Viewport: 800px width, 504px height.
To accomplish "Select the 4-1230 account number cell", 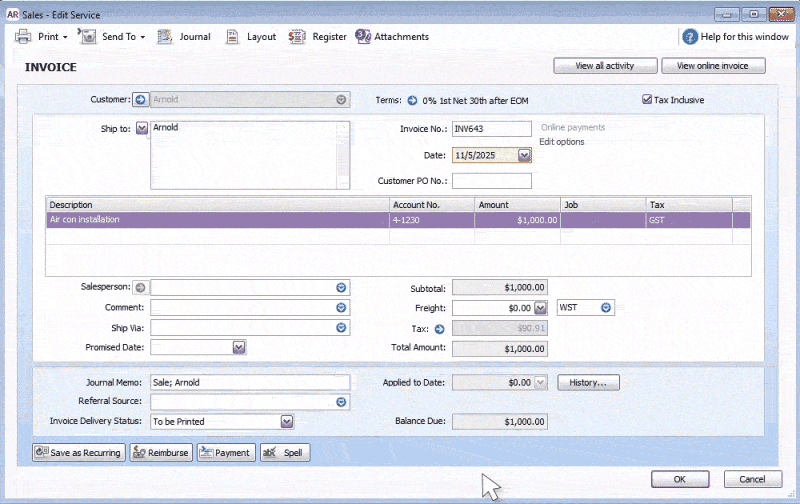I will pyautogui.click(x=432, y=220).
